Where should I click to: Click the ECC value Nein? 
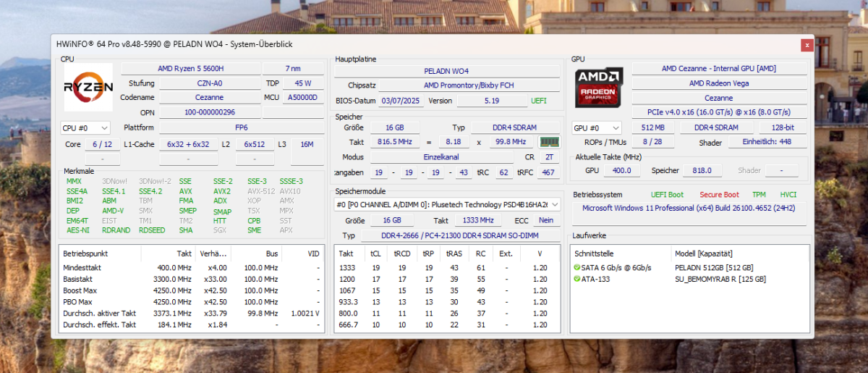click(x=547, y=220)
